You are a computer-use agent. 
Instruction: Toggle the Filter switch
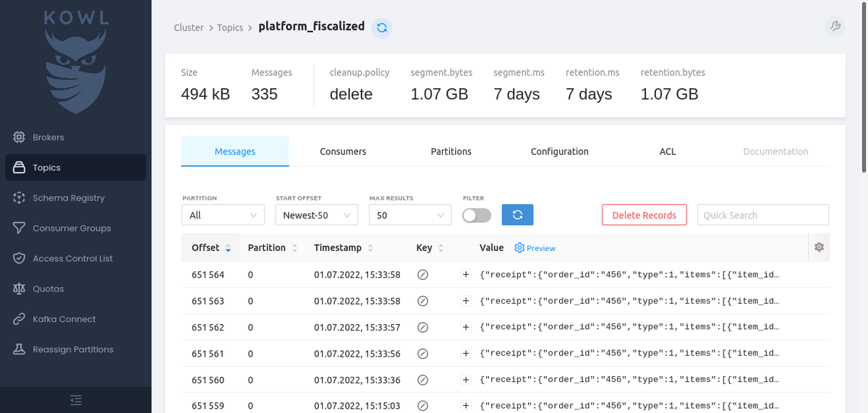[477, 215]
